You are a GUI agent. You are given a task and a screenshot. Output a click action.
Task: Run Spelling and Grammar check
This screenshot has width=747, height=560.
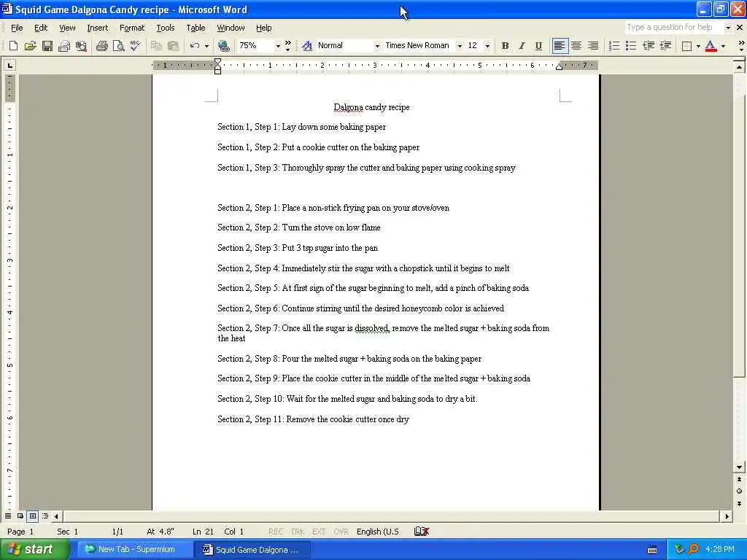click(x=135, y=46)
